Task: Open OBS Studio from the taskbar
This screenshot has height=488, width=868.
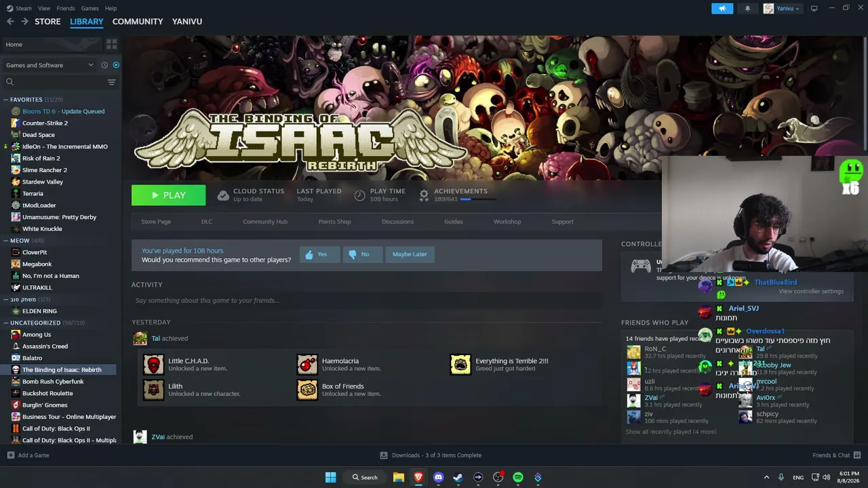Action: point(498,477)
